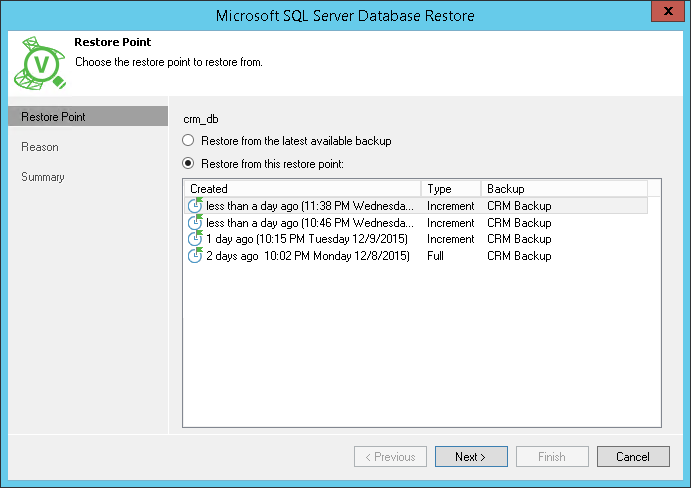The height and width of the screenshot is (488, 691).
Task: Sort list by Type column header
Action: (x=450, y=188)
